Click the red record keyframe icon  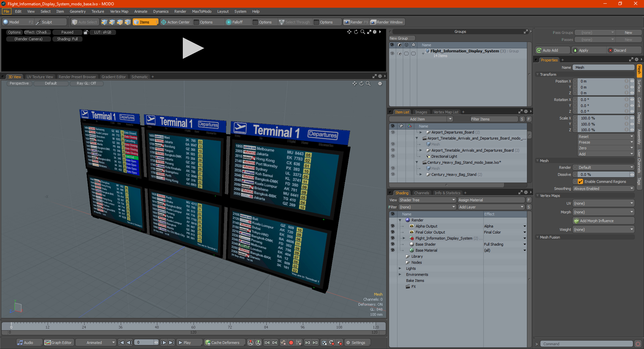291,343
